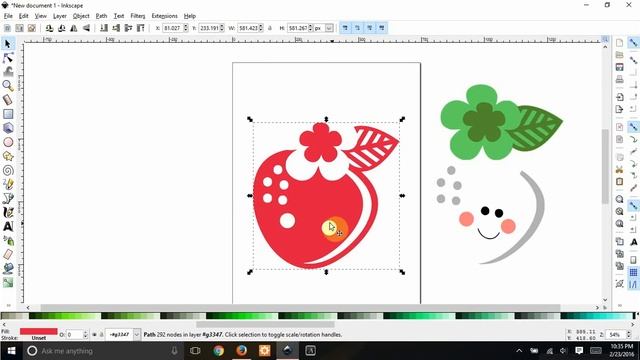This screenshot has width=640, height=360.
Task: Click Rotate 90 degrees counter-clockwise icon
Action: click(x=49, y=28)
